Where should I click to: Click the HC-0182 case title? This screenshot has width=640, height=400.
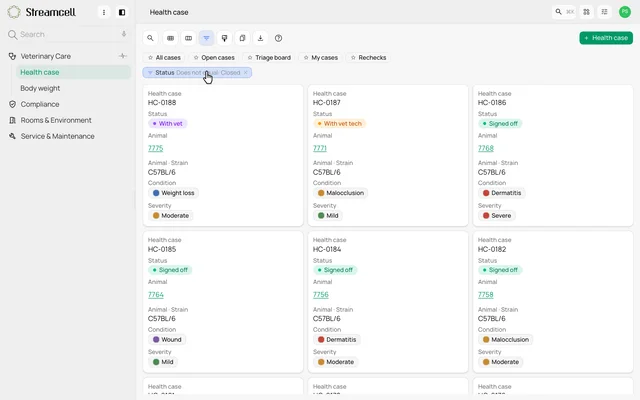coord(492,249)
